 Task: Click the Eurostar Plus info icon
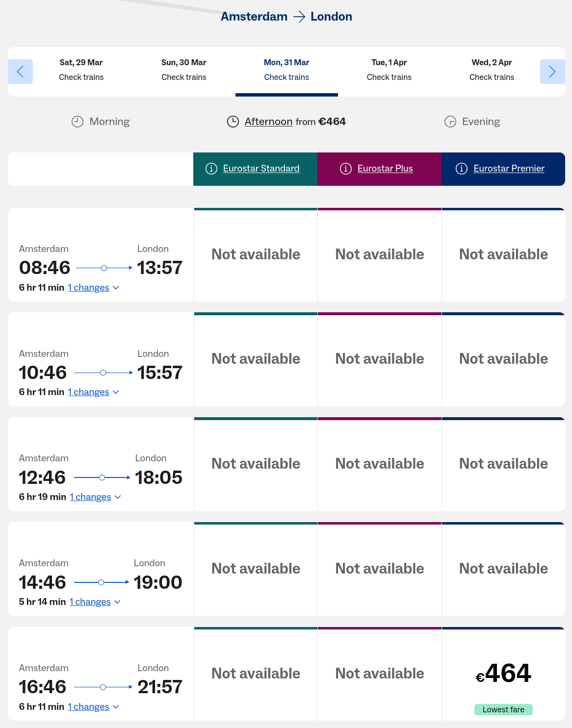346,169
